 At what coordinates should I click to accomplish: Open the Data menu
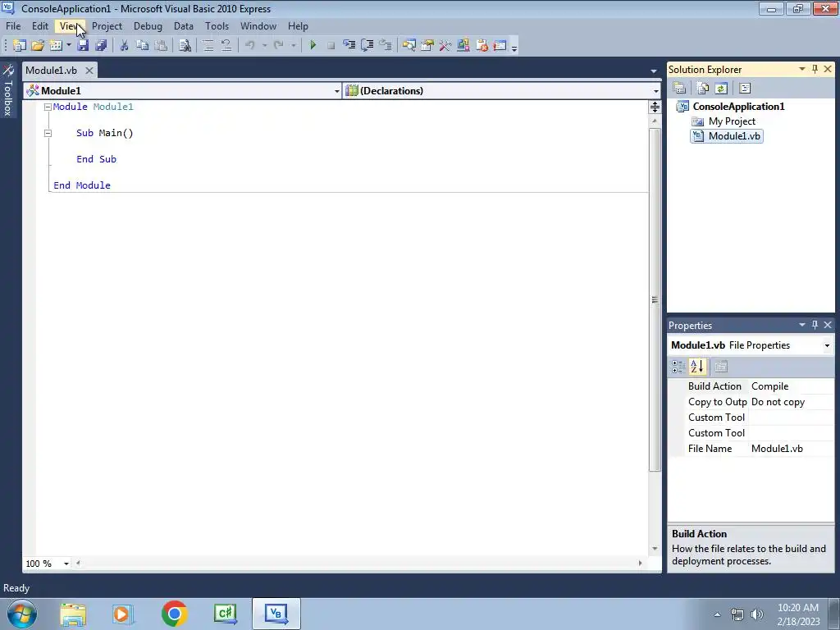click(184, 26)
